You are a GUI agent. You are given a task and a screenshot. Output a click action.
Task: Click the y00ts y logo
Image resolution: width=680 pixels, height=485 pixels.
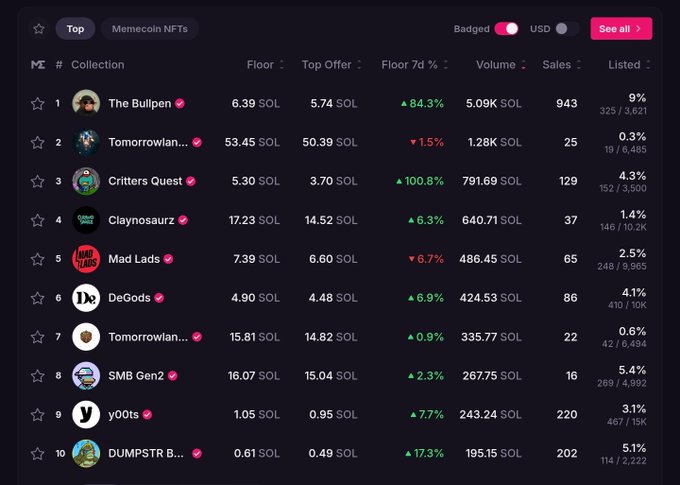(x=86, y=414)
